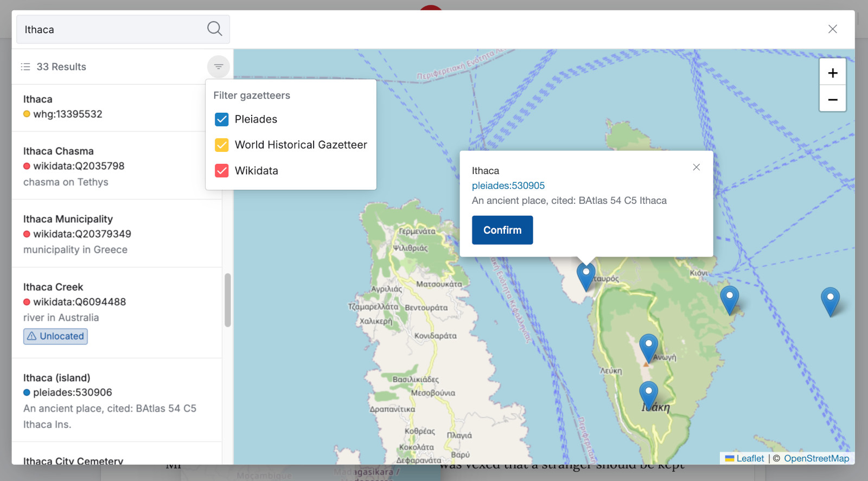Confirm the Ithaca place selection
The height and width of the screenshot is (481, 868).
click(502, 230)
